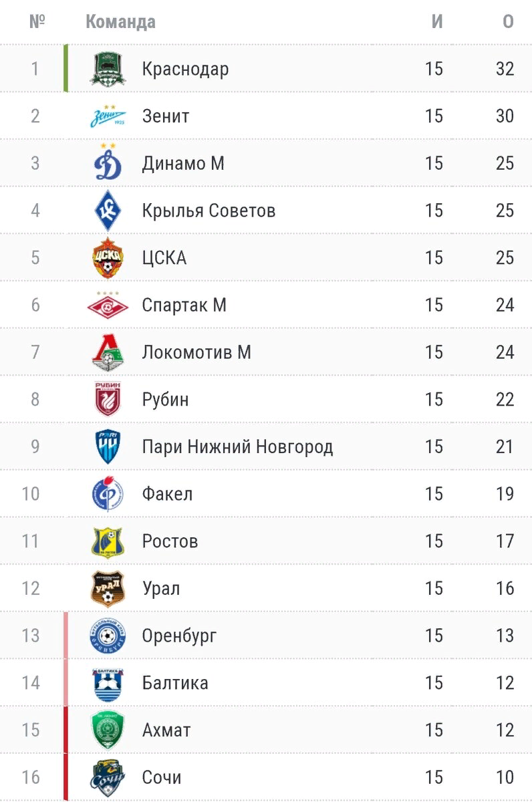
Task: Sort by the О points column header
Action: click(x=508, y=22)
